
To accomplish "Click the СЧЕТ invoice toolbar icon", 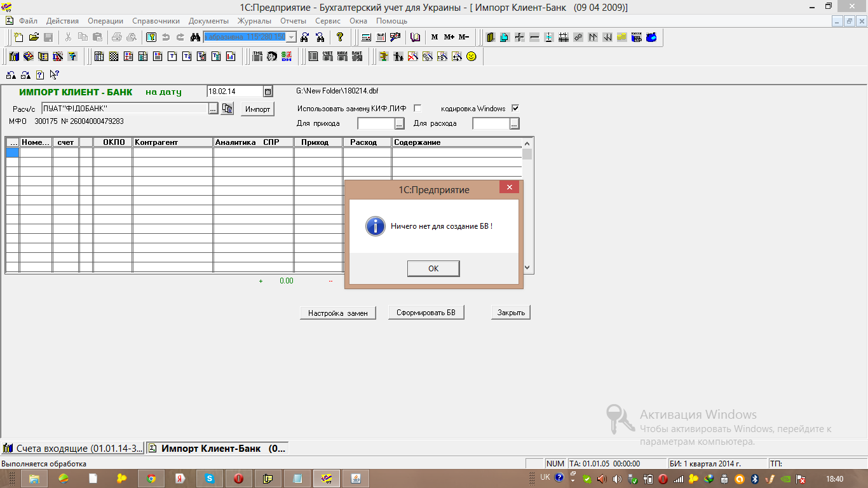I will point(328,57).
